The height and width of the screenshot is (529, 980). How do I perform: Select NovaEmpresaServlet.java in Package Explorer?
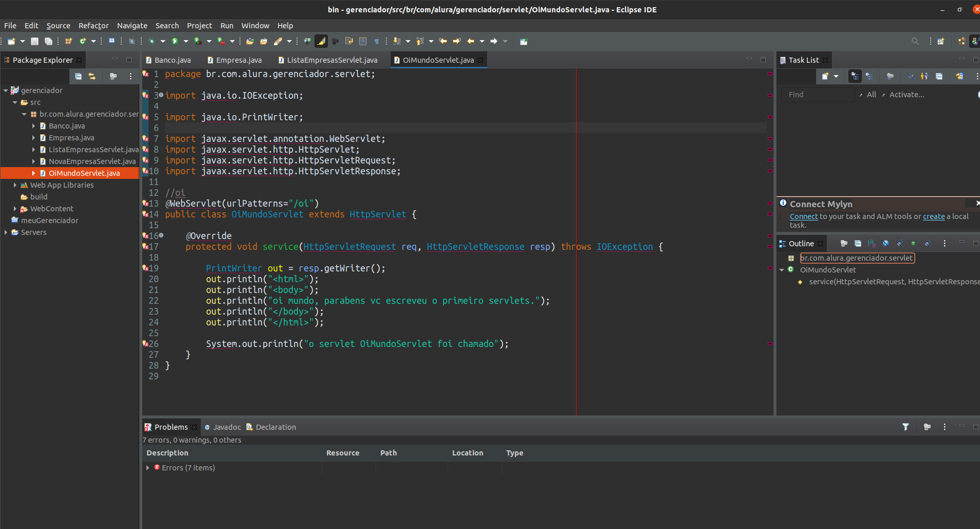coord(92,161)
